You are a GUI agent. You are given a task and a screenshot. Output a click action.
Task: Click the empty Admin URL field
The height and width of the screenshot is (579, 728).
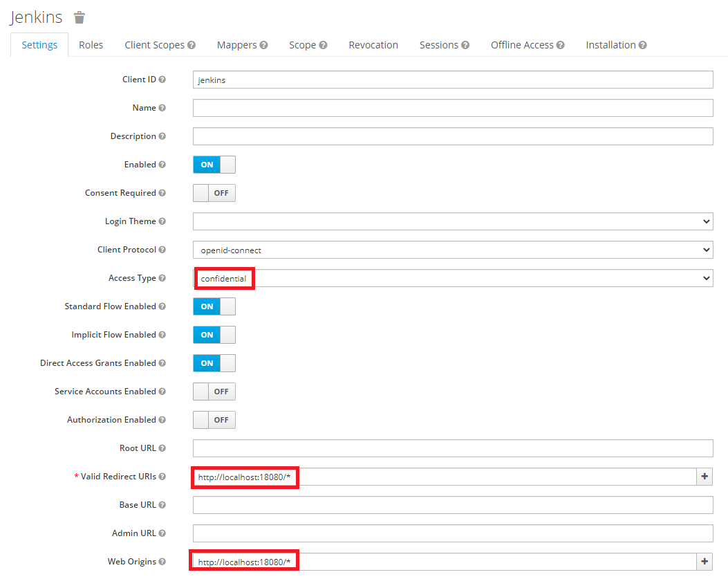[453, 533]
